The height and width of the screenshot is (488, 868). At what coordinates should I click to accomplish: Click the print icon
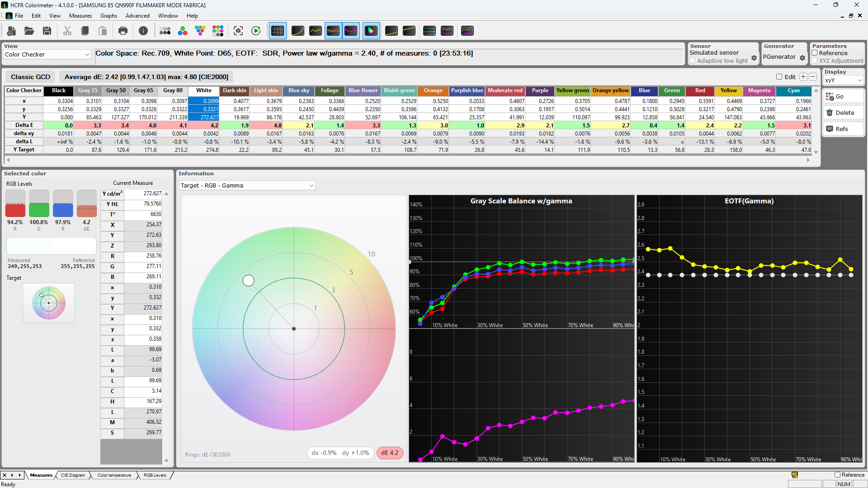point(123,31)
